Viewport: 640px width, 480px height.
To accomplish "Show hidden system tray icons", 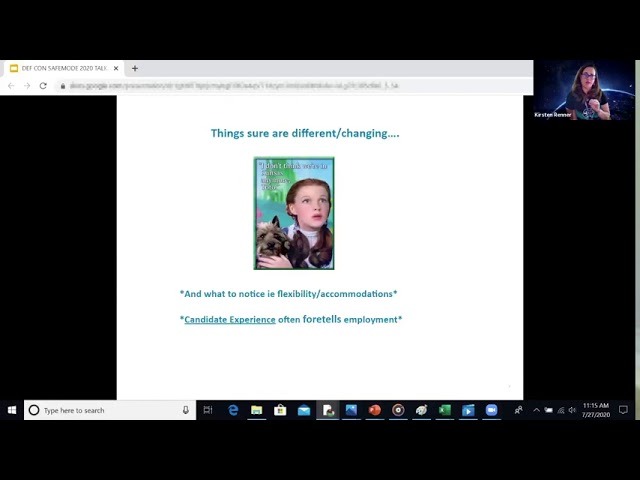I will point(536,410).
